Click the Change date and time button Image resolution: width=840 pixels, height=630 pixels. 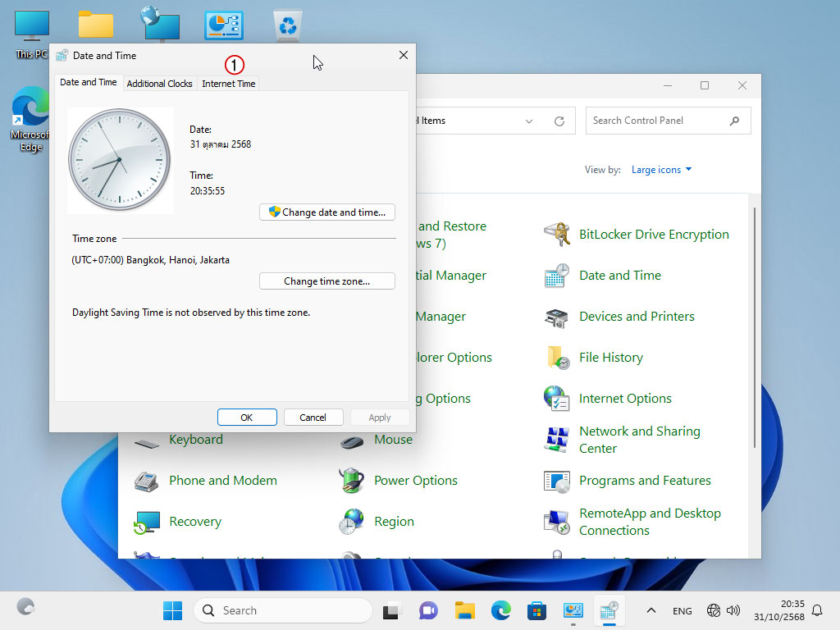coord(327,212)
